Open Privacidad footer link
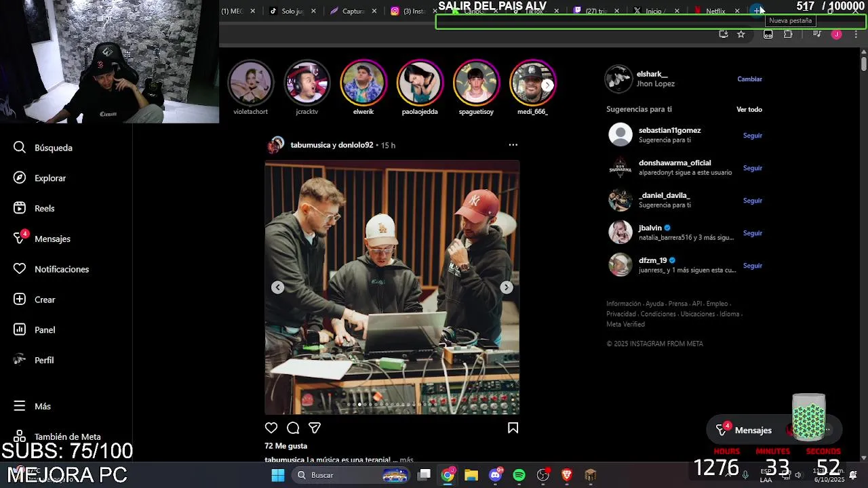The height and width of the screenshot is (488, 868). pos(621,314)
